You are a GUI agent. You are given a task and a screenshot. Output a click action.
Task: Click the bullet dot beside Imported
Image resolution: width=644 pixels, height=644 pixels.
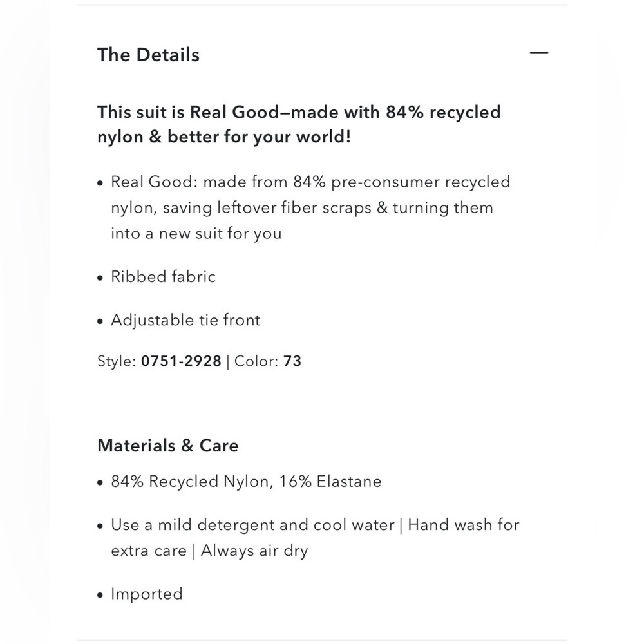[x=100, y=596]
